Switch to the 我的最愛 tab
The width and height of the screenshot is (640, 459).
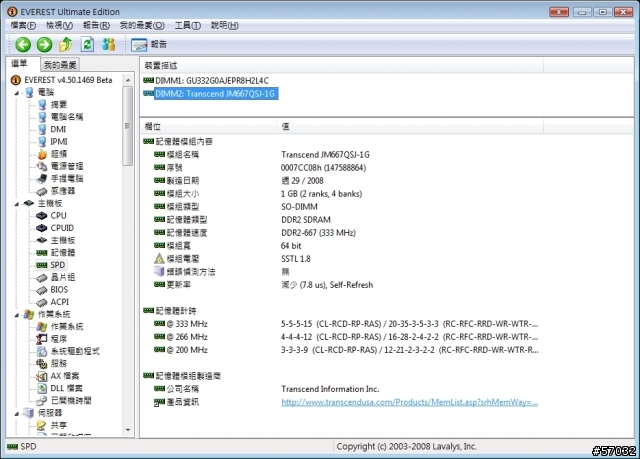(x=60, y=64)
